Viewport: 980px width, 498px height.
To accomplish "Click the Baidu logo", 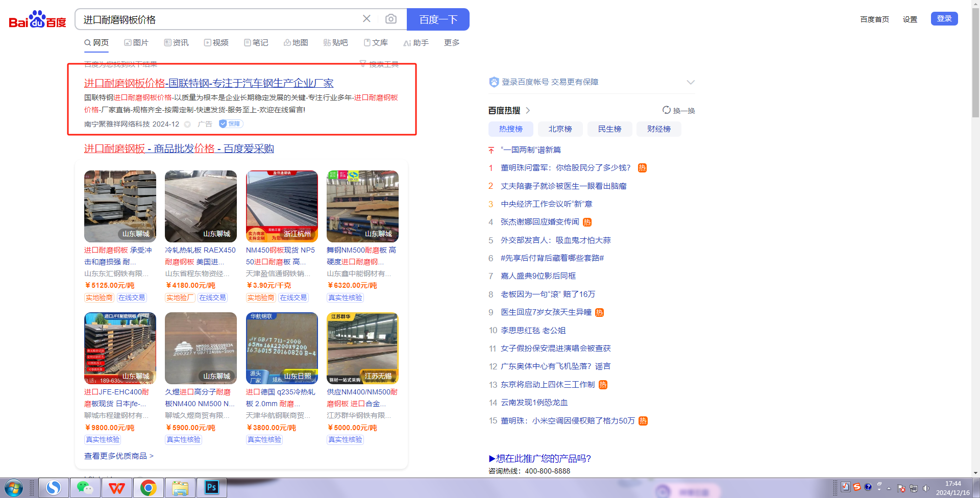I will (x=37, y=20).
